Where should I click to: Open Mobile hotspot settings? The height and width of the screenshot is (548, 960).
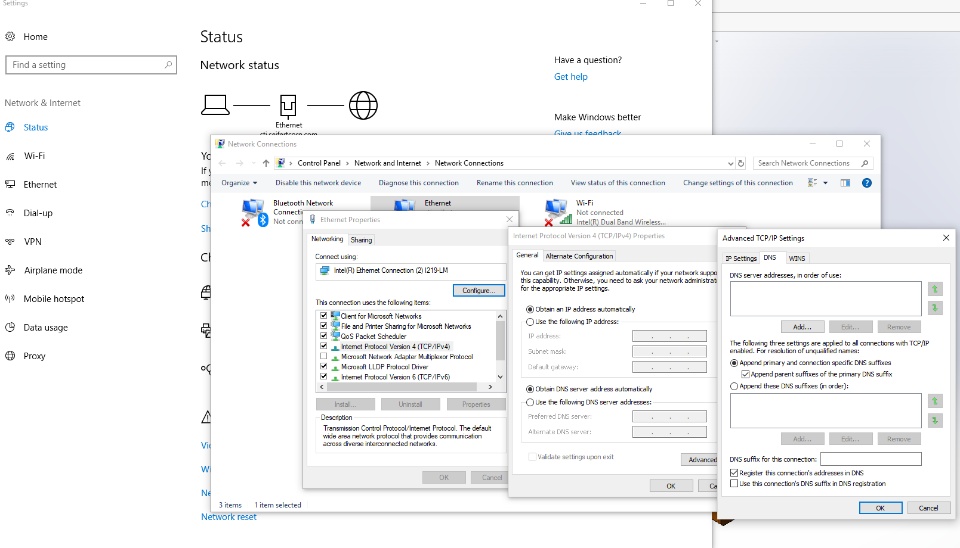click(54, 299)
